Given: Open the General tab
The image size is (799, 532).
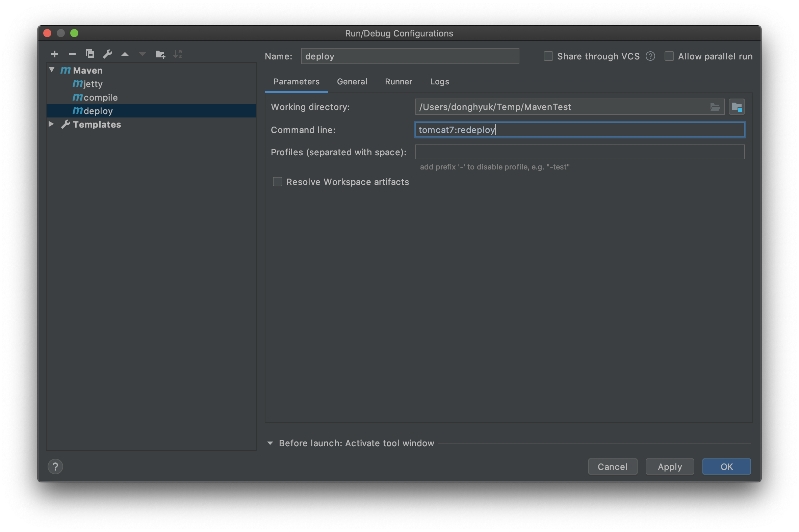Looking at the screenshot, I should tap(352, 82).
